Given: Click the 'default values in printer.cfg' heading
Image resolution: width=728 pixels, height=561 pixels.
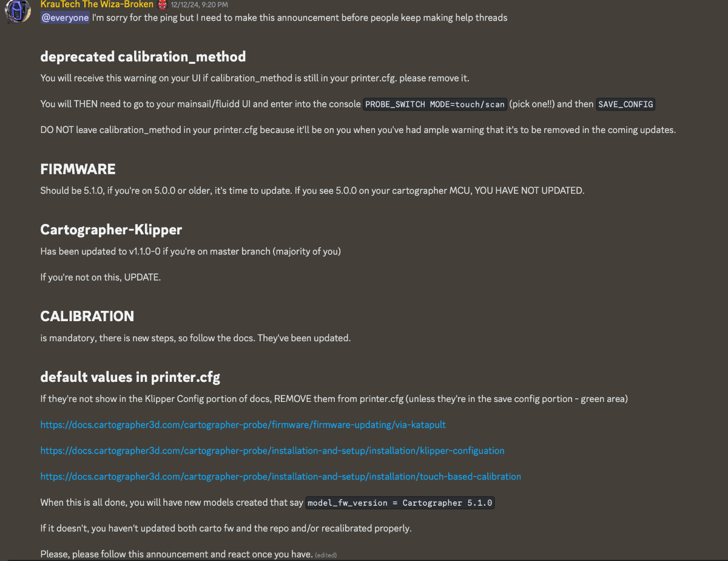Looking at the screenshot, I should [x=130, y=377].
